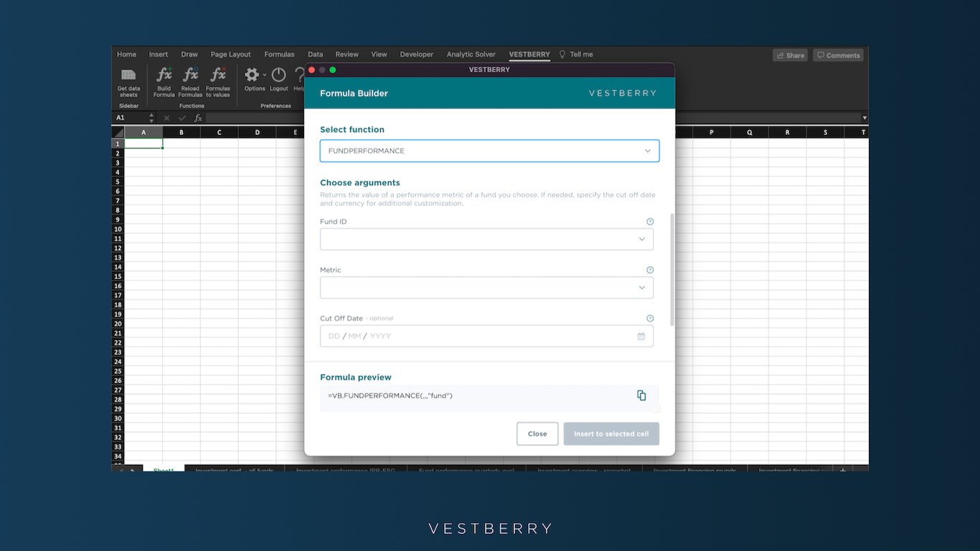Select row 30 header

point(118,418)
